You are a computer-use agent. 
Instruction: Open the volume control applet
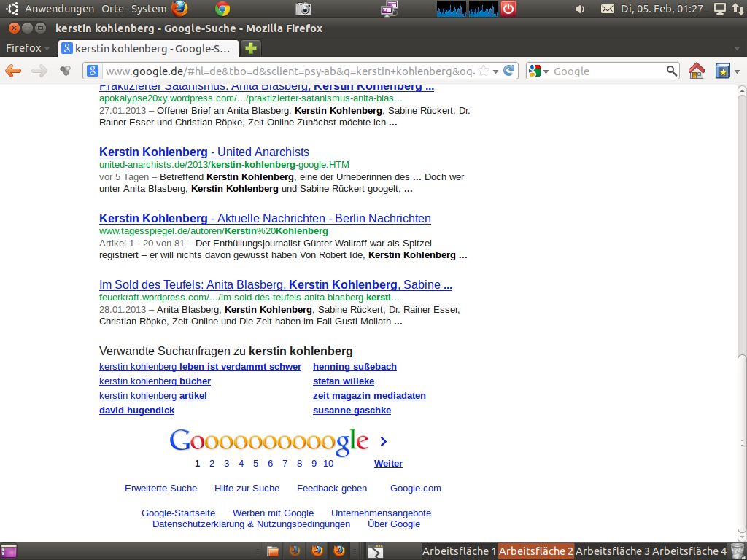click(x=580, y=9)
